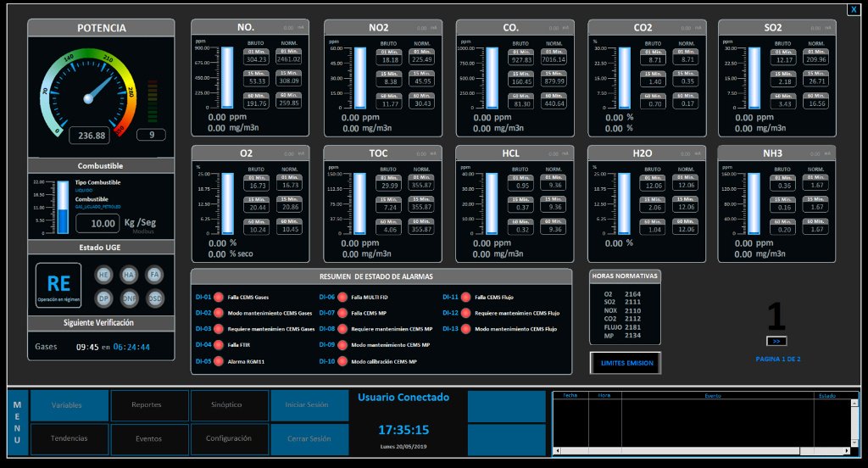The height and width of the screenshot is (468, 868).
Task: Click DI-07 Falla CEMS MP alarm light
Action: pos(342,313)
